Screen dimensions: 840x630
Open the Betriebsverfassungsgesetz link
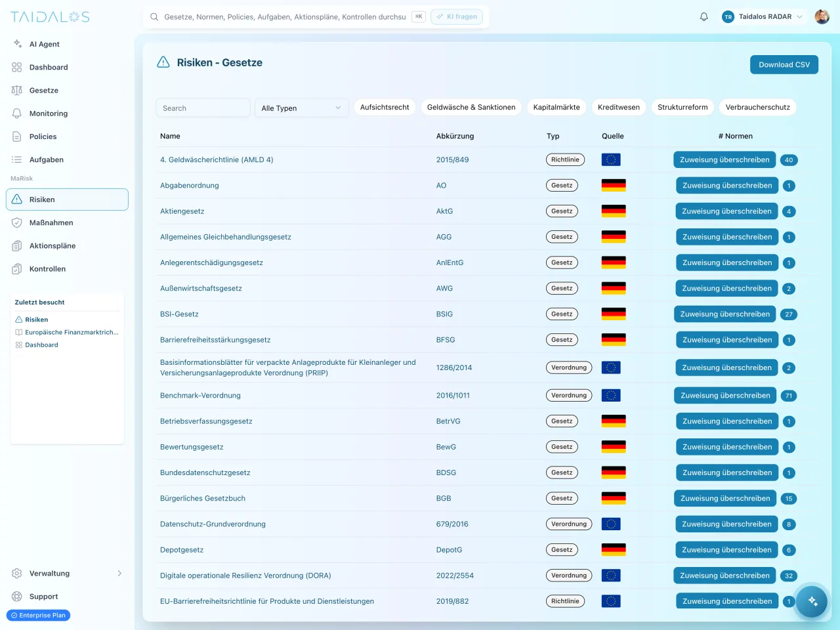tap(206, 421)
